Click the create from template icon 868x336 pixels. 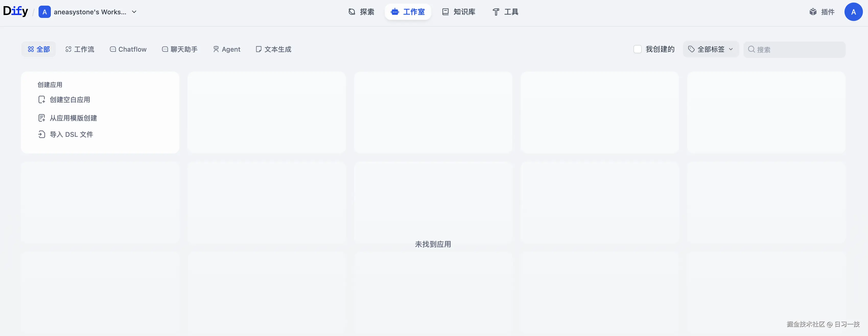pos(41,118)
